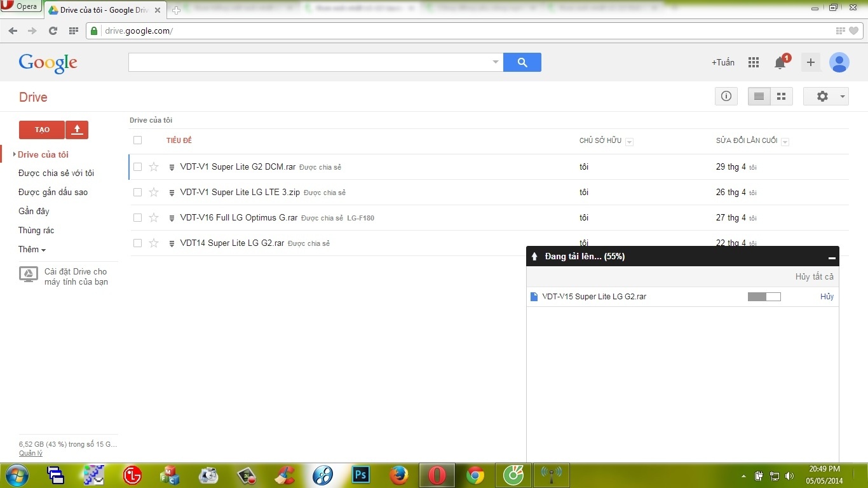
Task: Click the upload arrow button beside TẠO
Action: click(77, 130)
